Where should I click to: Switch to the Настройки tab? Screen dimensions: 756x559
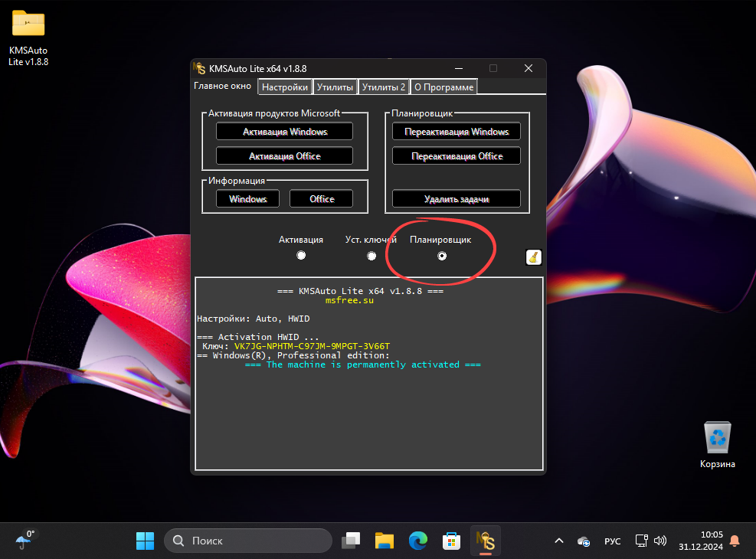[285, 87]
